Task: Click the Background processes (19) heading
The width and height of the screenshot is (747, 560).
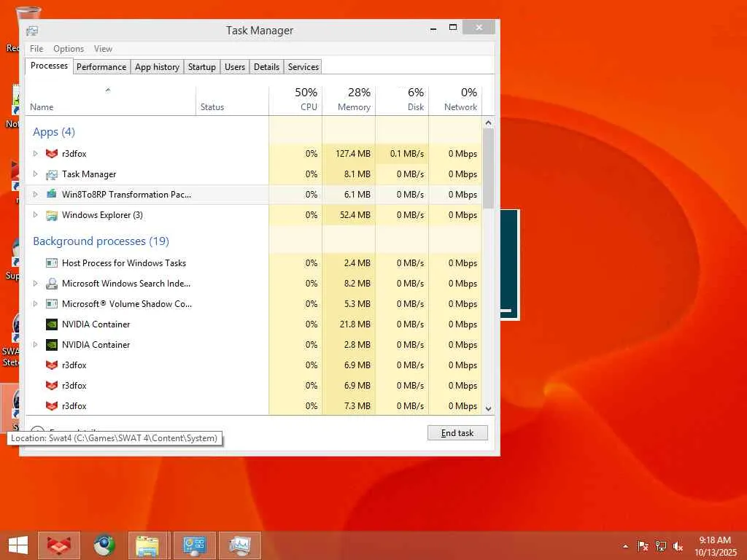Action: point(101,241)
